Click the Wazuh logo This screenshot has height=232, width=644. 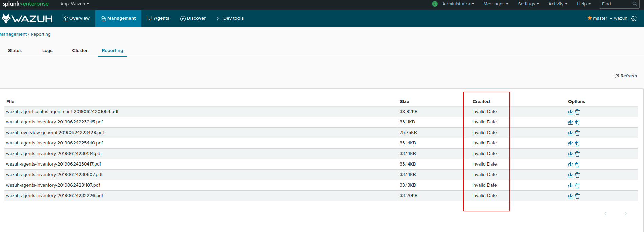[27, 18]
